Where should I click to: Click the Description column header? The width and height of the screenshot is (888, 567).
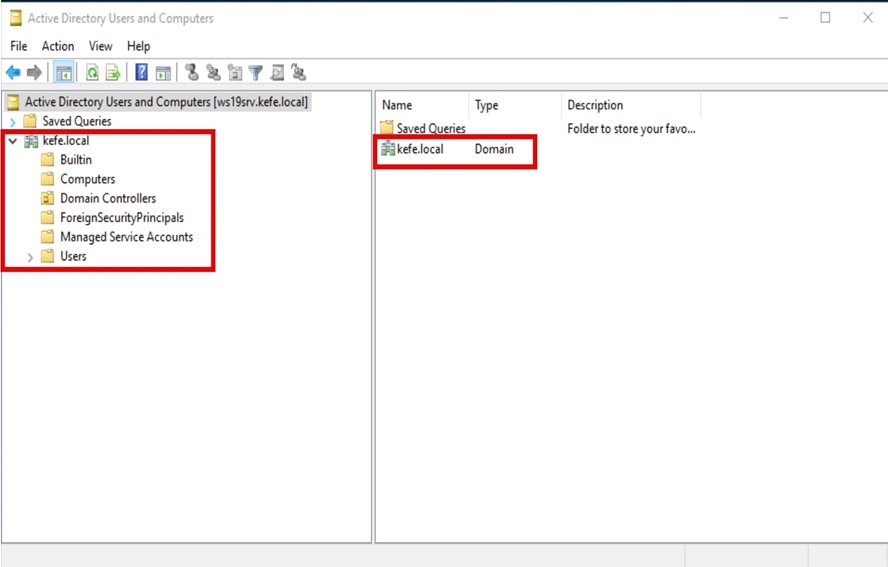pos(631,105)
